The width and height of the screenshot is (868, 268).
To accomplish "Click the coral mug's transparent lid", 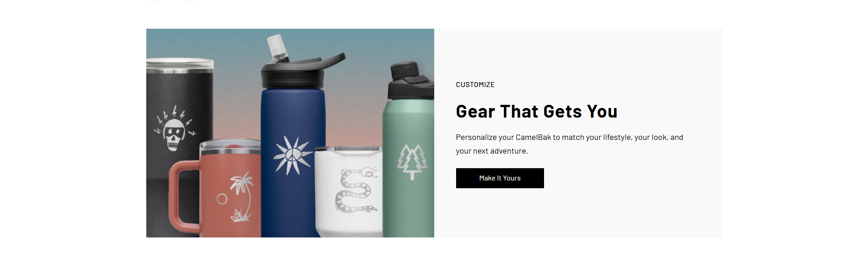I will pyautogui.click(x=230, y=147).
